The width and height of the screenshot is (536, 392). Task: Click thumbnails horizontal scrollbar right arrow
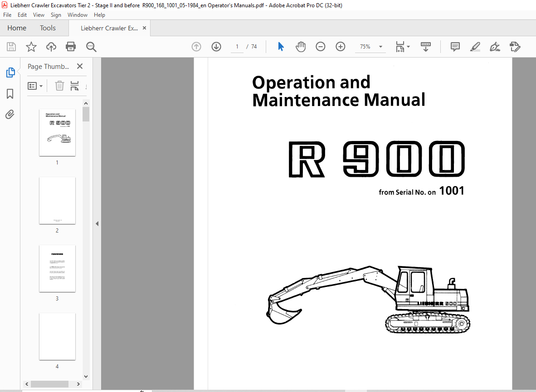78,384
